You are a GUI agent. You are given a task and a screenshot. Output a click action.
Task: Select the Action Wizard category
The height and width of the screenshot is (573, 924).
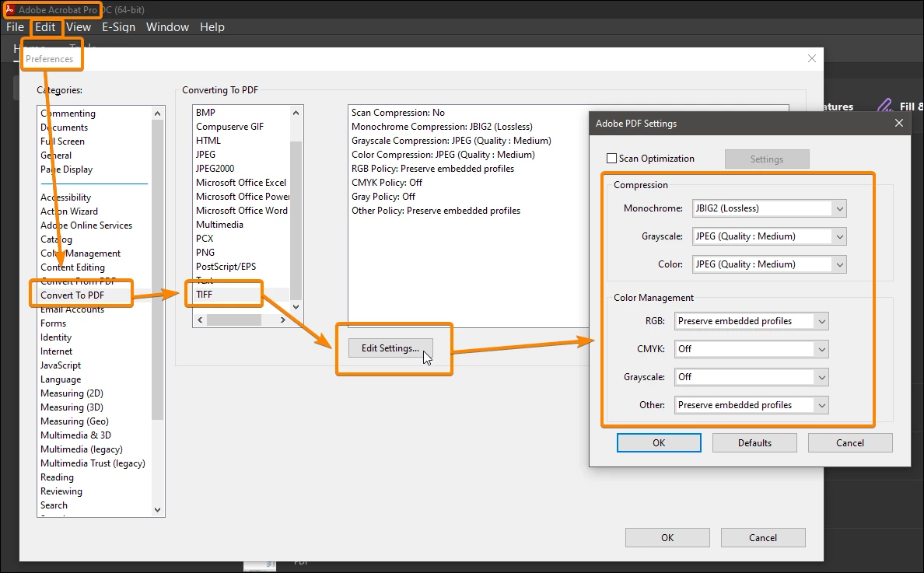pos(69,211)
